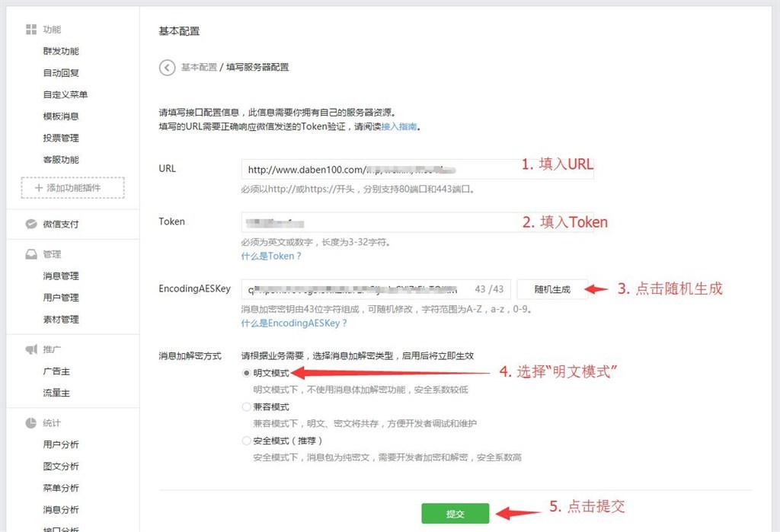
Task: Click the plus icon in 添加功能插件
Action: click(39, 188)
